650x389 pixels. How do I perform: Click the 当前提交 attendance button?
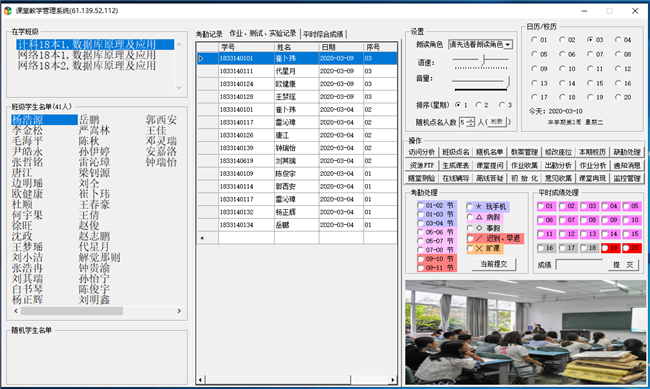coord(493,264)
